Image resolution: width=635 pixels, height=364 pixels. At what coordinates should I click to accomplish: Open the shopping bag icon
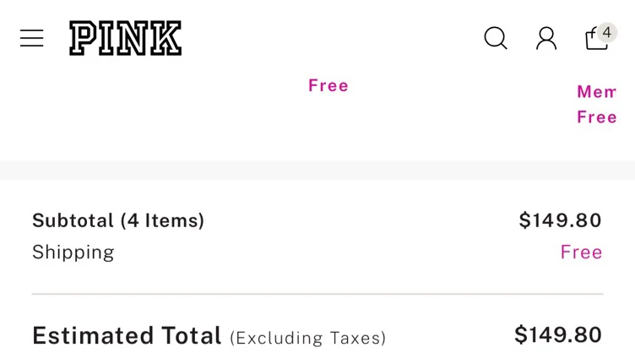coord(596,39)
